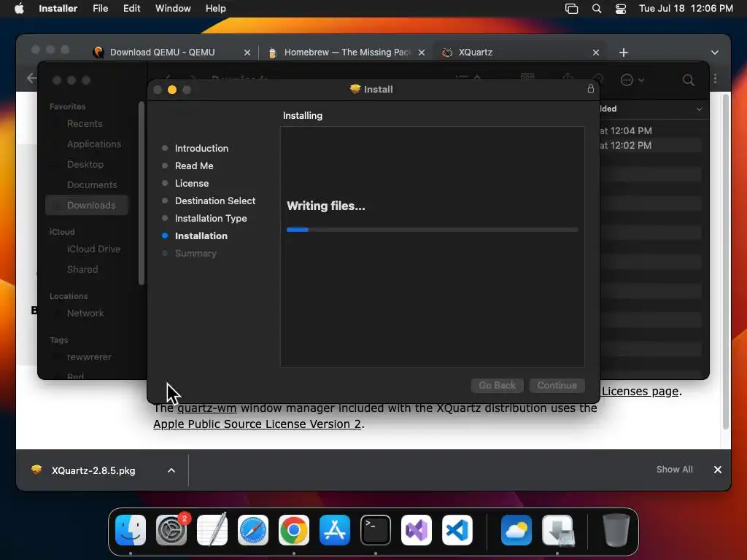Launch App Store from the Dock

[x=334, y=530]
